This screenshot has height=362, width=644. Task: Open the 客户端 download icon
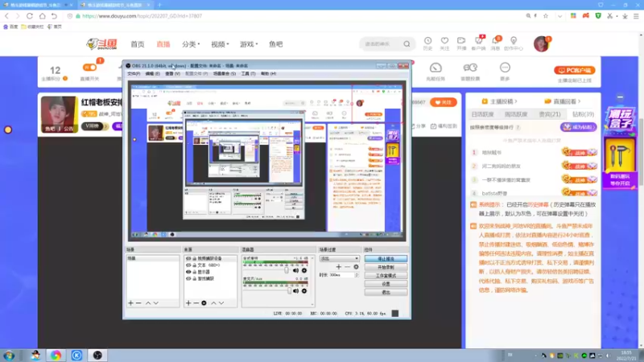478,41
